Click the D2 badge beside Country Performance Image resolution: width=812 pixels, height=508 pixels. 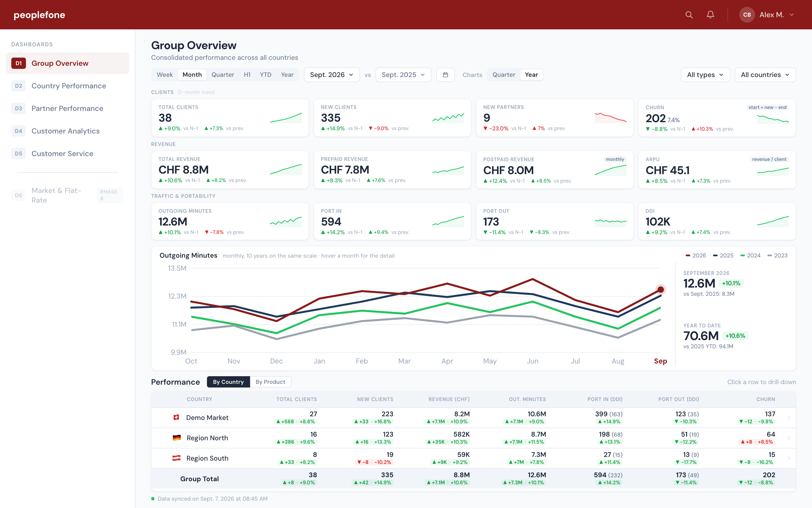(x=18, y=86)
